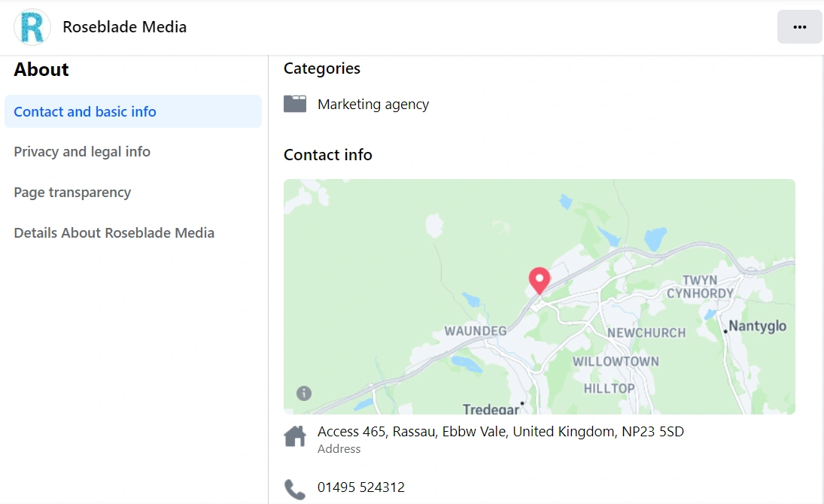
Task: Click the house address icon
Action: (x=295, y=436)
